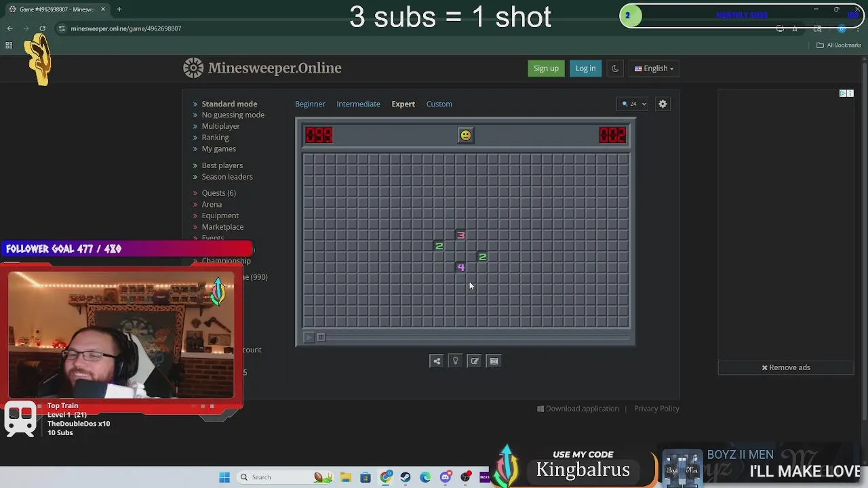Click the smiley face restart button

pos(465,136)
